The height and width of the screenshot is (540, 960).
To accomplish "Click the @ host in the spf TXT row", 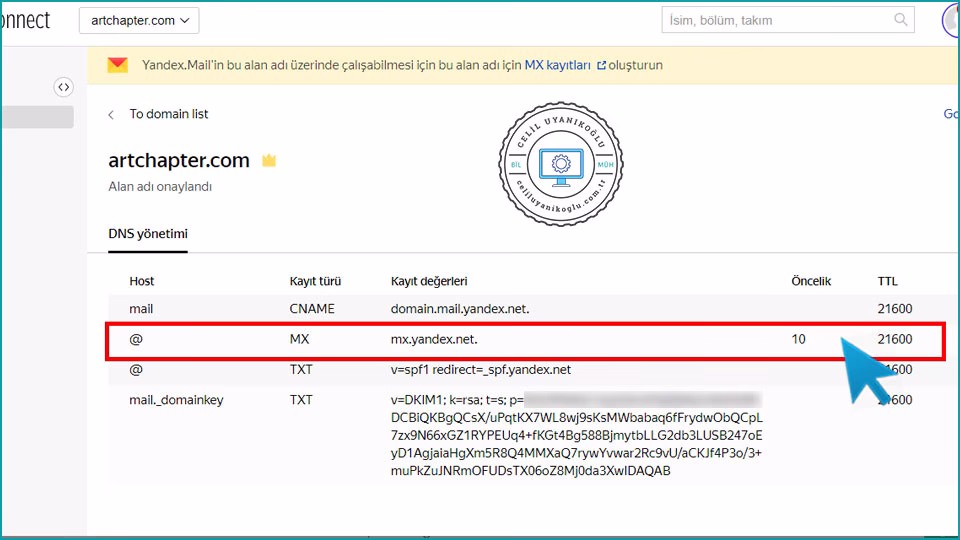I will coord(136,369).
